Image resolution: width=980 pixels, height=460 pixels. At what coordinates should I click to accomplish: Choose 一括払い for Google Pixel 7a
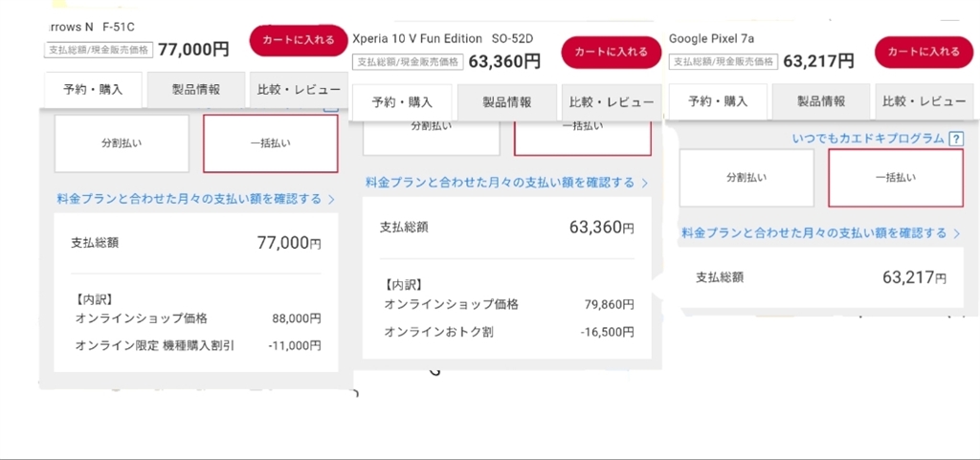coord(896,178)
